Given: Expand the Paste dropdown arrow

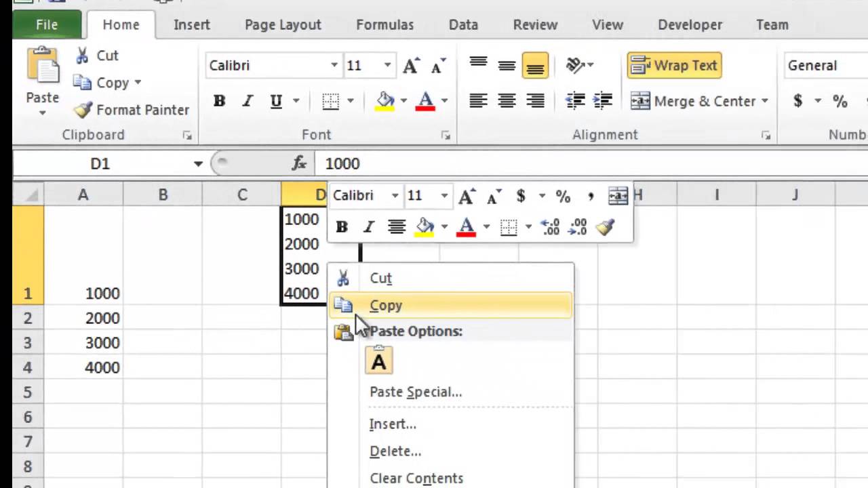Looking at the screenshot, I should click(42, 113).
